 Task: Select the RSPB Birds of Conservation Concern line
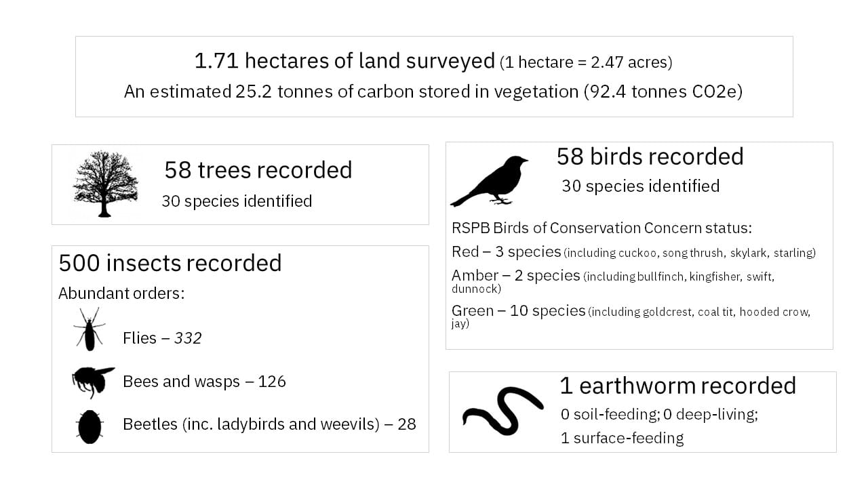[601, 228]
